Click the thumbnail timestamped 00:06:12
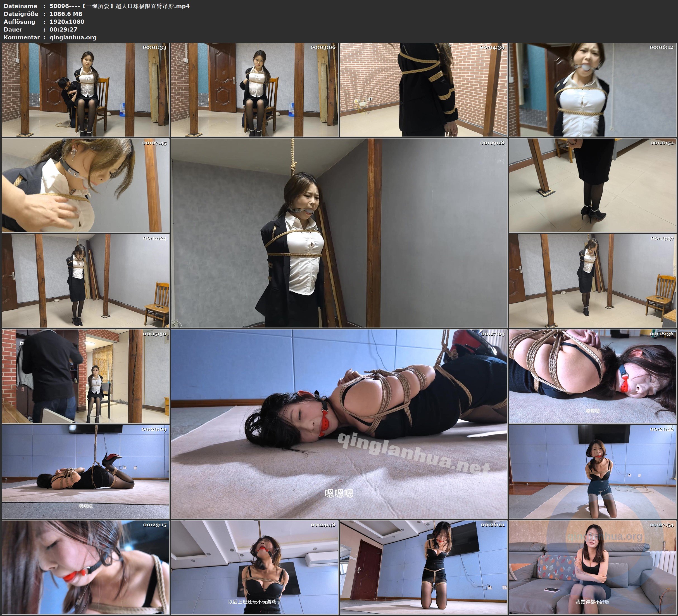This screenshot has width=678, height=616. coord(593,90)
